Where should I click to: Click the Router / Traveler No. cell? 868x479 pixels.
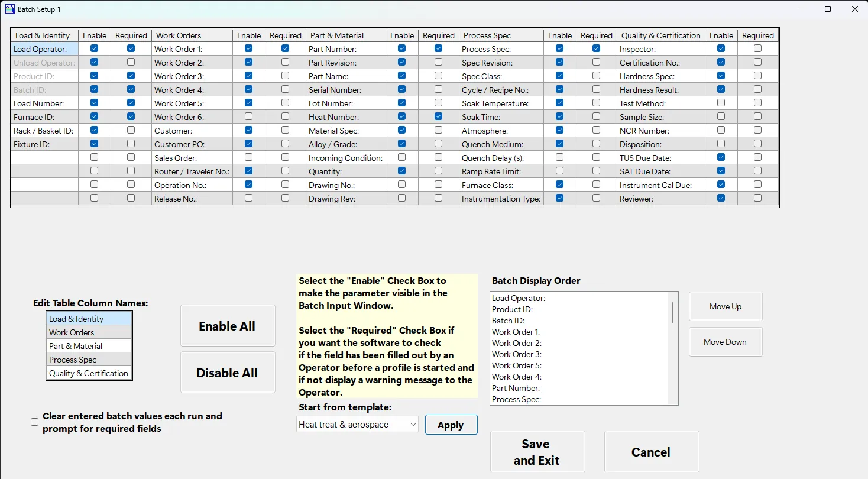click(x=192, y=171)
